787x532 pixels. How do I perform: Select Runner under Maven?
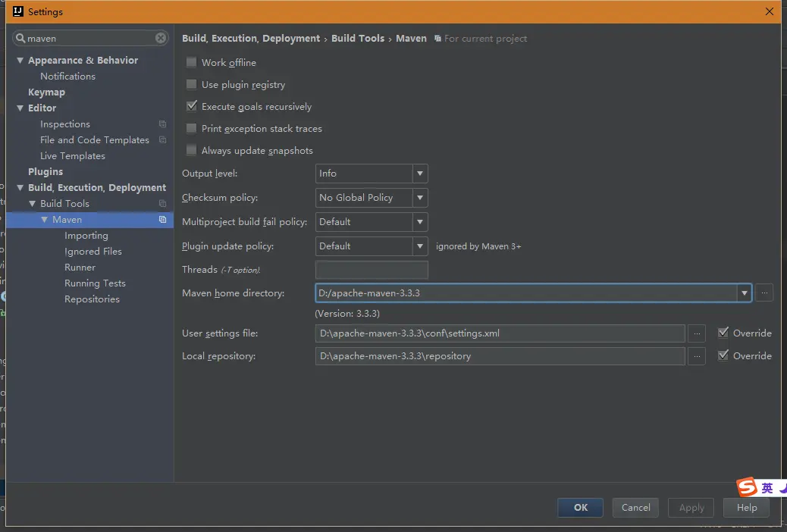coord(80,268)
